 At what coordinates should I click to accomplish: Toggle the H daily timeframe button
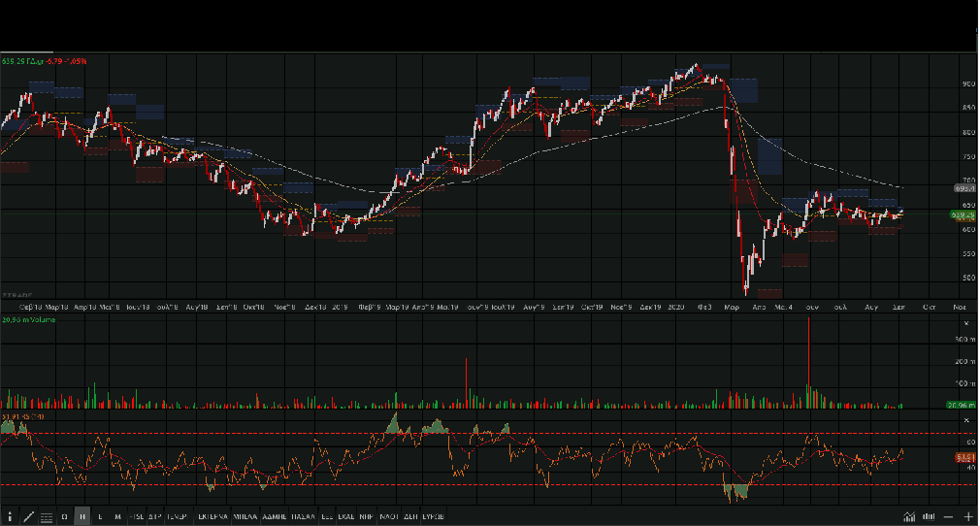pos(82,516)
